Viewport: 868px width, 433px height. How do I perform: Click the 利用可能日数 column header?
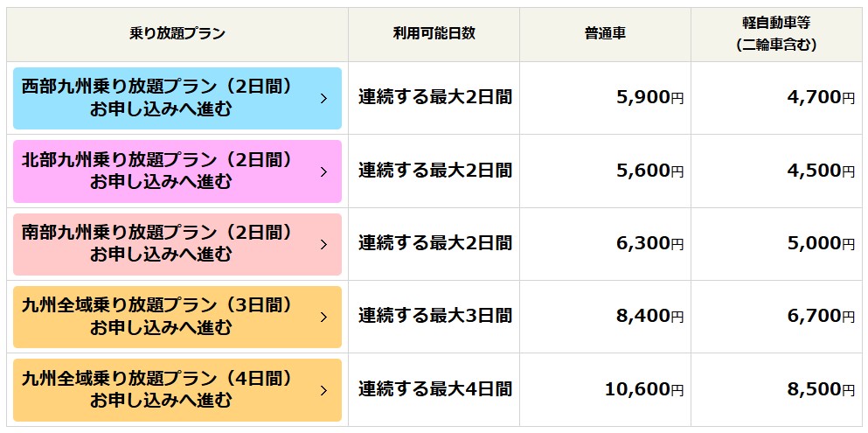click(434, 33)
